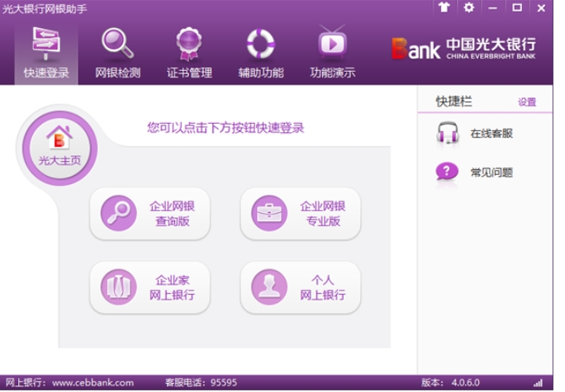Launch 企业网银查询版 login
The height and width of the screenshot is (392, 565).
click(x=150, y=214)
